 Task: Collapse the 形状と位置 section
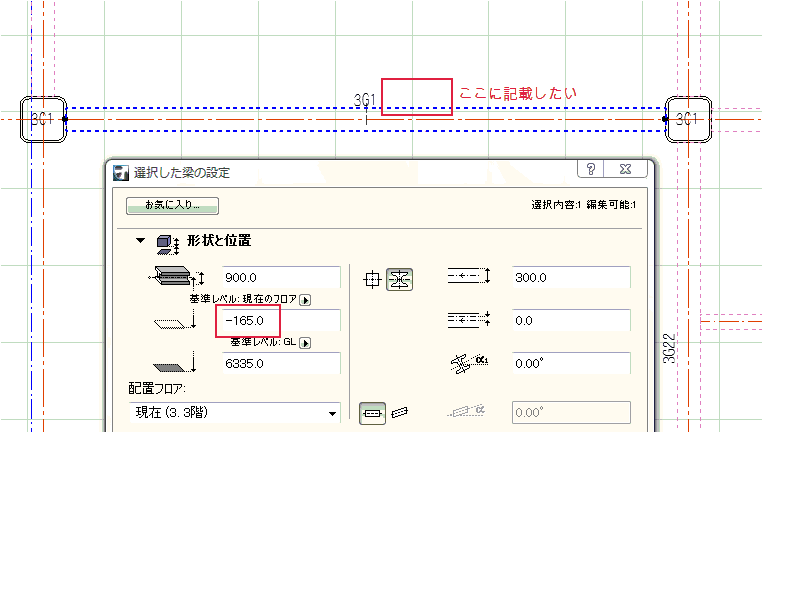[x=141, y=241]
